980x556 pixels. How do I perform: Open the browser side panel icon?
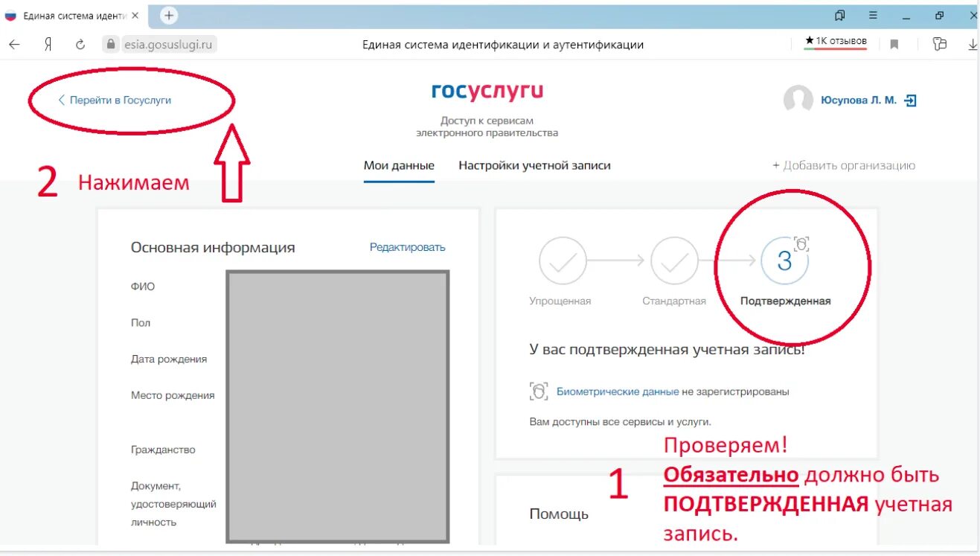[x=840, y=15]
